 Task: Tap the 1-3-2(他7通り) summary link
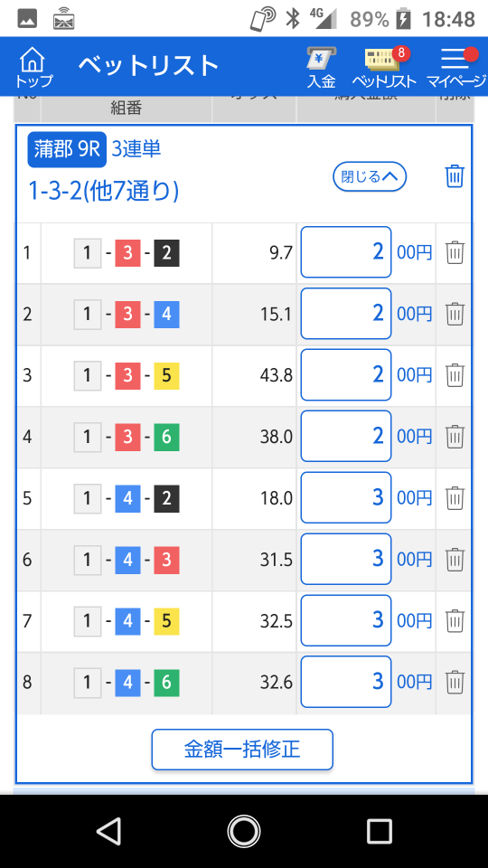(103, 192)
